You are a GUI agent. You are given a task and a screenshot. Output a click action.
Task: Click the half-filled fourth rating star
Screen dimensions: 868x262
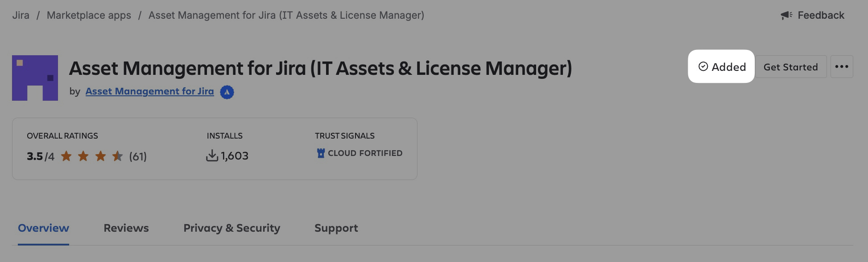coord(118,156)
